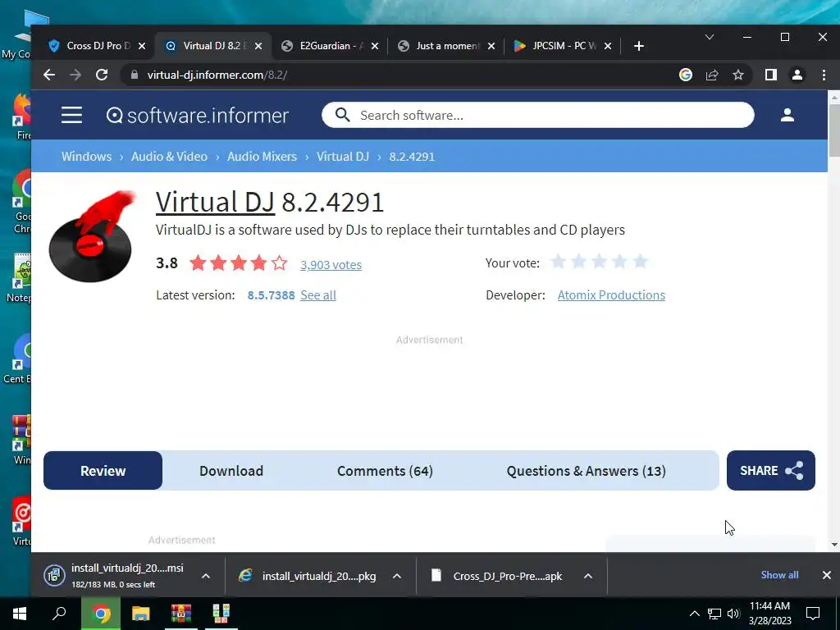
Task: Open Chrome three-dot menu
Action: [x=824, y=75]
